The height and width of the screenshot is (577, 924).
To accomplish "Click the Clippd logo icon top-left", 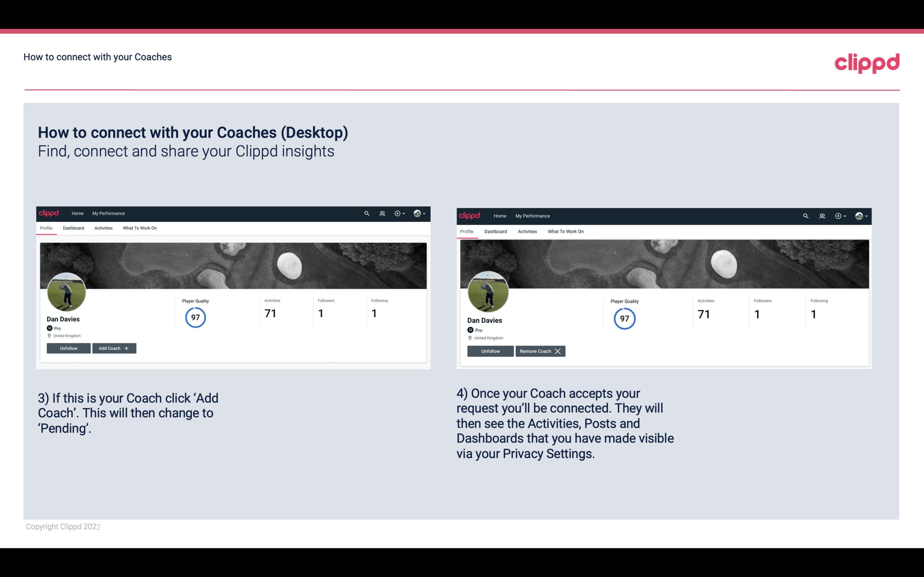I will (50, 214).
